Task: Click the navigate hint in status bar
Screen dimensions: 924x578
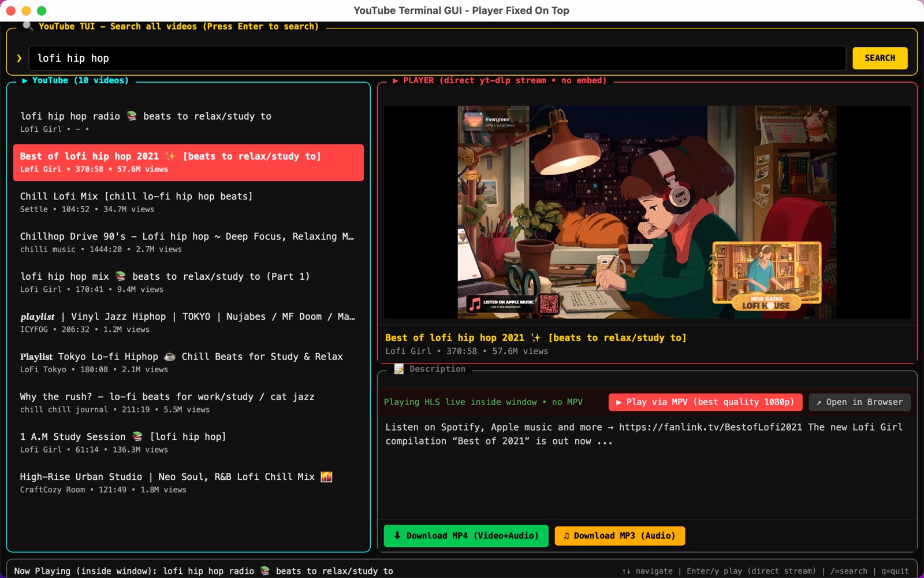Action: click(647, 570)
